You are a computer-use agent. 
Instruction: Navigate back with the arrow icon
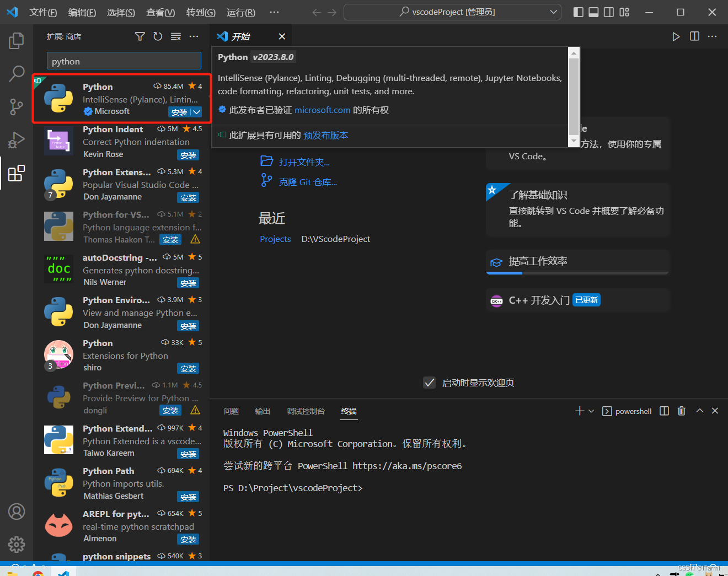coord(317,12)
